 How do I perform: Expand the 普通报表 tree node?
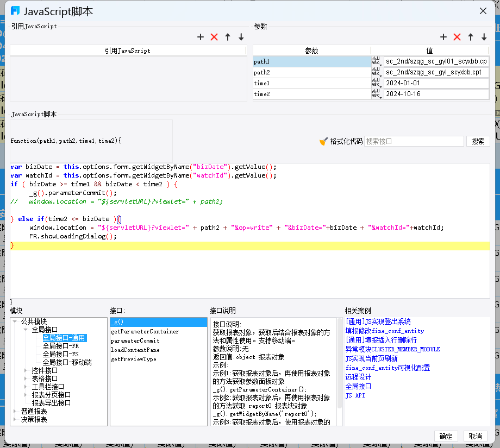pos(15,411)
